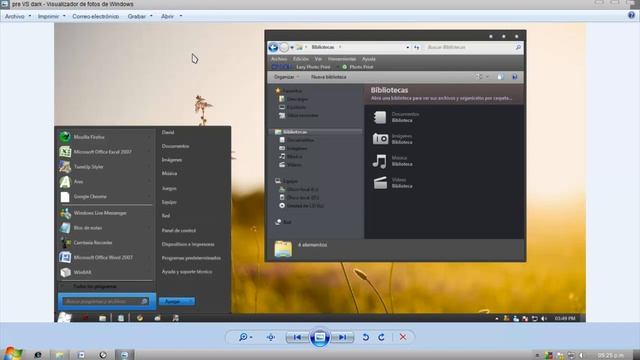Open the Imprimir menu
Viewport: 640px width, 360px height.
pos(51,16)
